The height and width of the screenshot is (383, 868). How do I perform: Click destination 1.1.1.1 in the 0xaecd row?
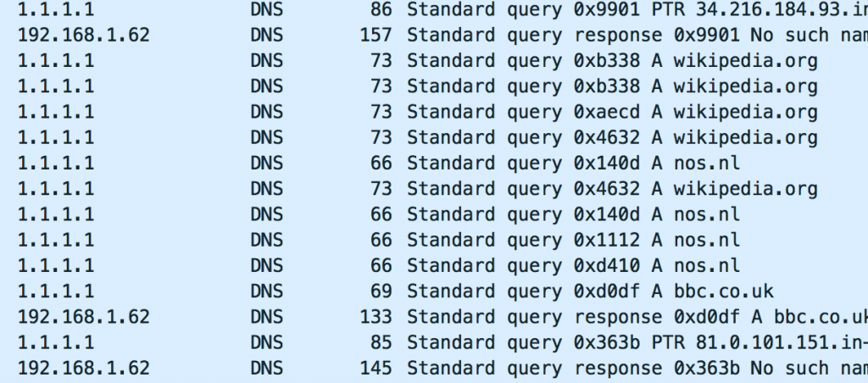(x=56, y=113)
